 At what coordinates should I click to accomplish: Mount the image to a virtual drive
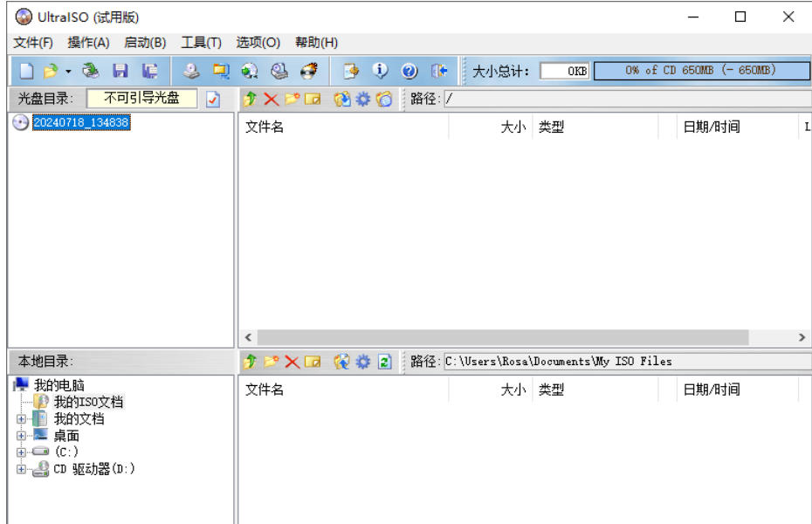[x=279, y=71]
